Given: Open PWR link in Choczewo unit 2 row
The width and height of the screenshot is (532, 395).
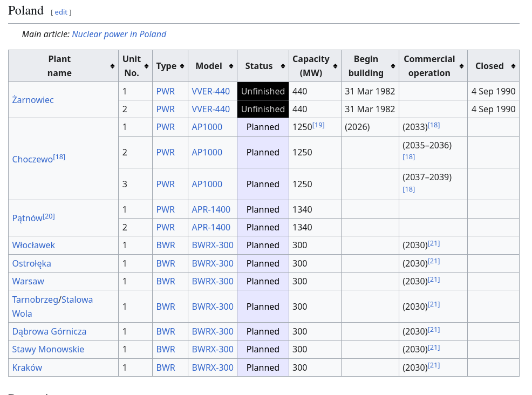Looking at the screenshot, I should (166, 152).
